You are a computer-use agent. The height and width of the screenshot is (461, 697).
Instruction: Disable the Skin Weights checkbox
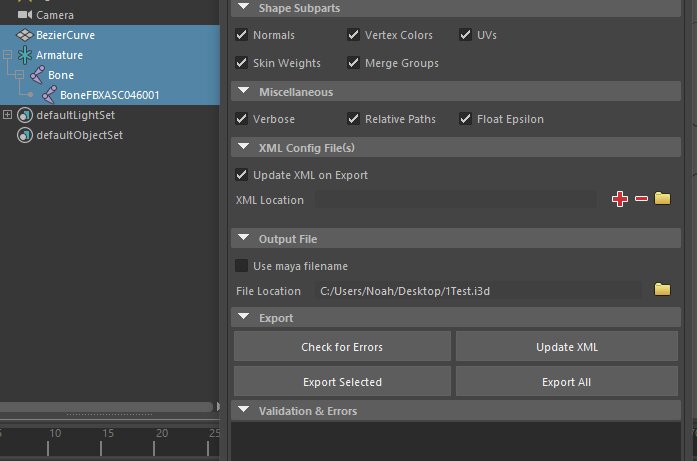(241, 63)
